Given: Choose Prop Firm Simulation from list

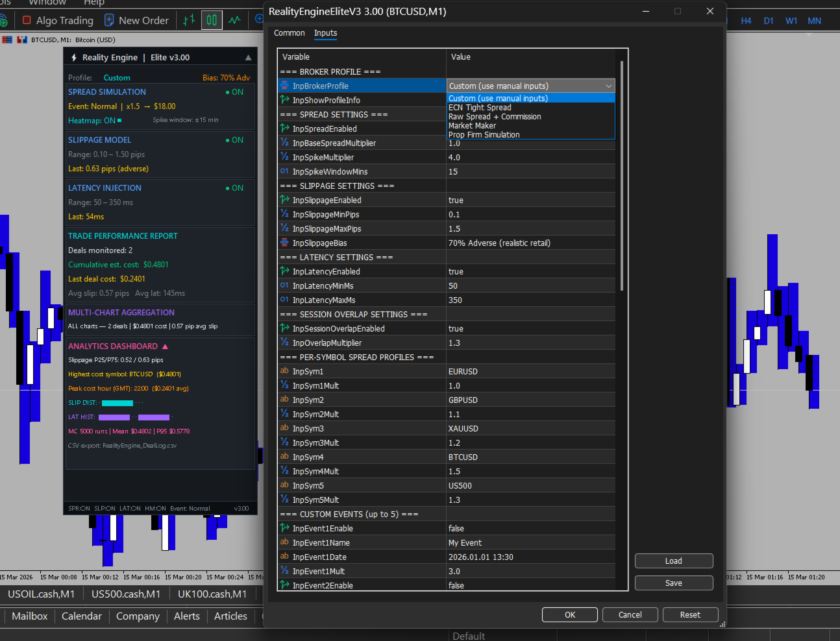Looking at the screenshot, I should [484, 135].
